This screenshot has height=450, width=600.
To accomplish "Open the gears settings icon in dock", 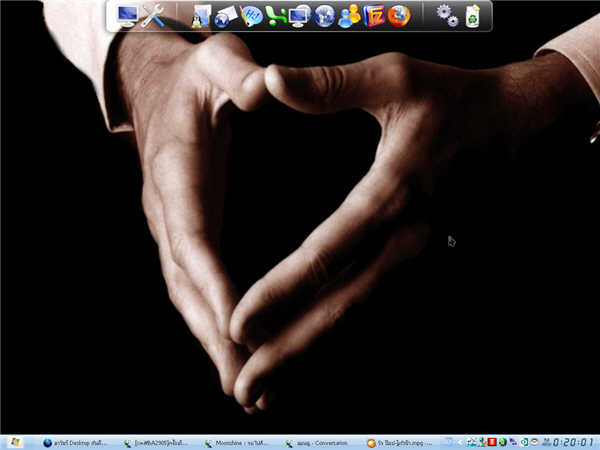I will click(447, 16).
